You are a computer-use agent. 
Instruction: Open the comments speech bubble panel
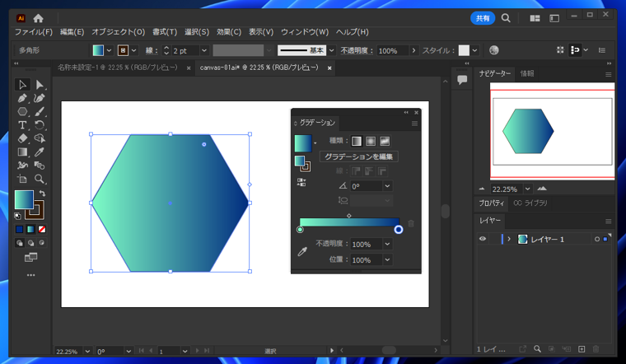[462, 80]
